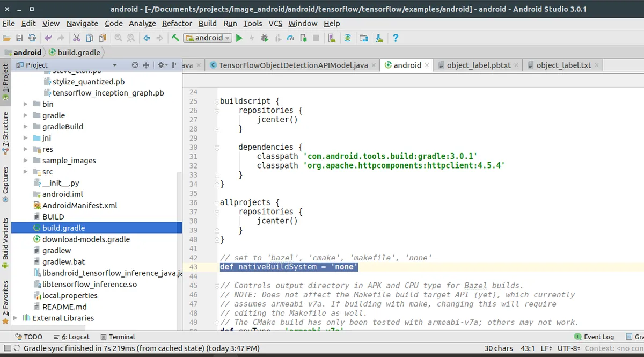This screenshot has width=644, height=357.
Task: Click the Debug app bug icon
Action: tap(265, 38)
